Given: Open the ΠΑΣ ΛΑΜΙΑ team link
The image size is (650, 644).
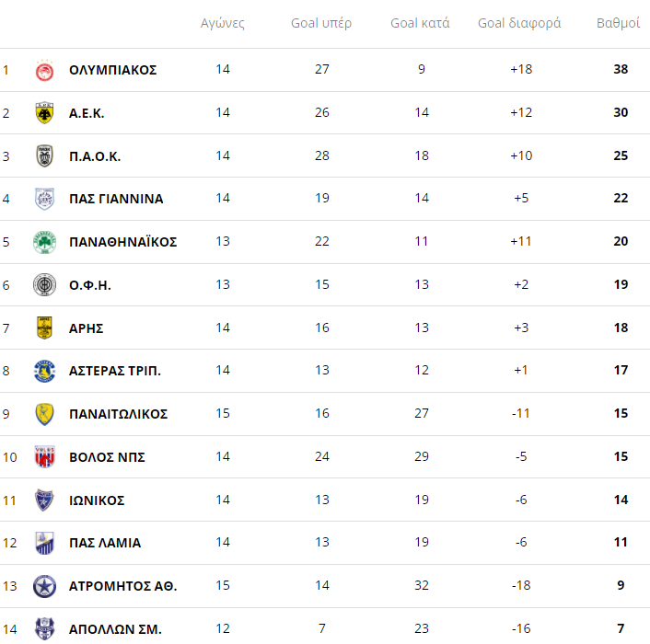Looking at the screenshot, I should click(105, 543).
